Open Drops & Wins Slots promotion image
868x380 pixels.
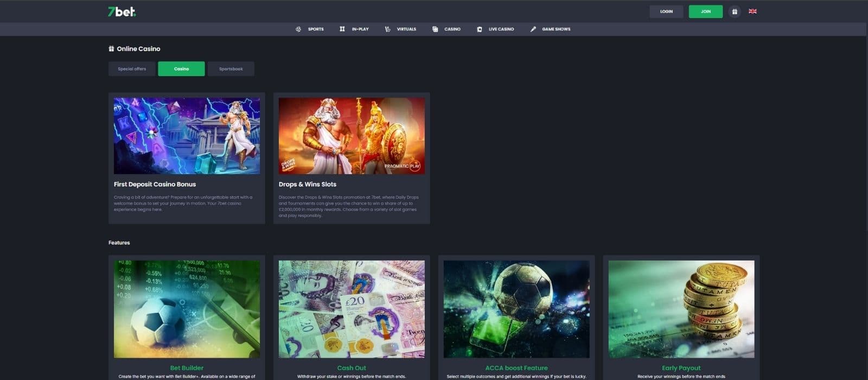(352, 136)
